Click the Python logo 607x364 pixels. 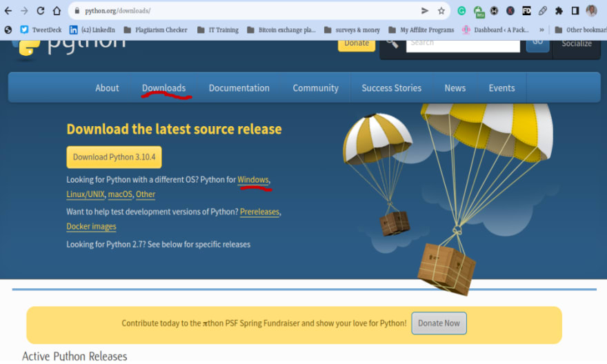[69, 48]
